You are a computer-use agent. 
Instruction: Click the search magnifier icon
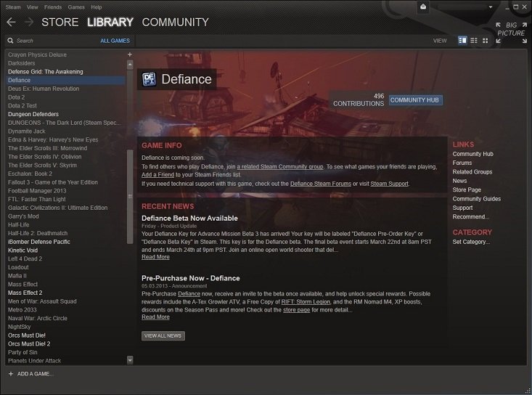(x=10, y=41)
